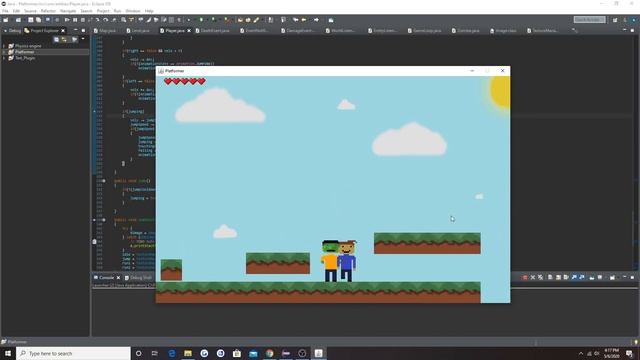This screenshot has height=360, width=640.
Task: Open the Source menu
Action: point(30,11)
